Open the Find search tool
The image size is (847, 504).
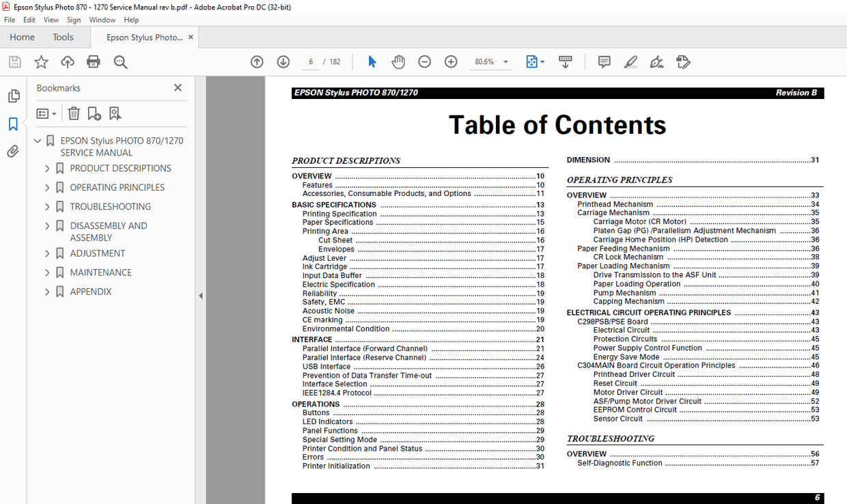(120, 61)
